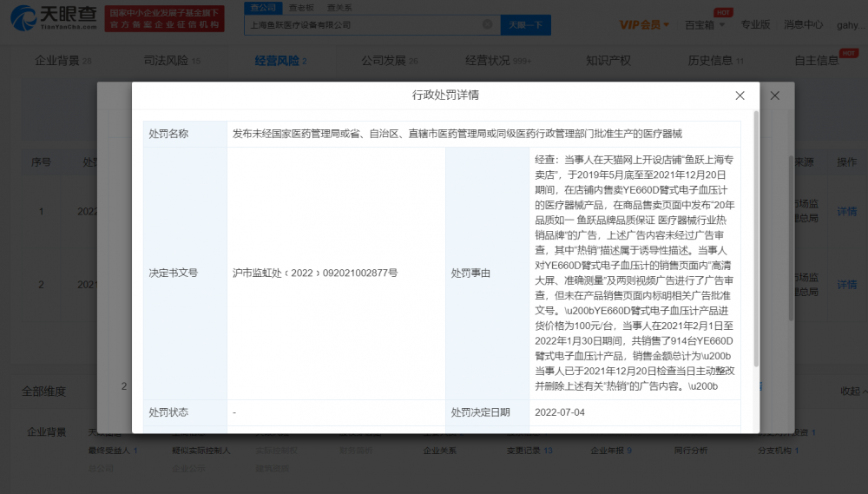
Task: Switch to the 企业背景 tab
Action: [x=62, y=61]
